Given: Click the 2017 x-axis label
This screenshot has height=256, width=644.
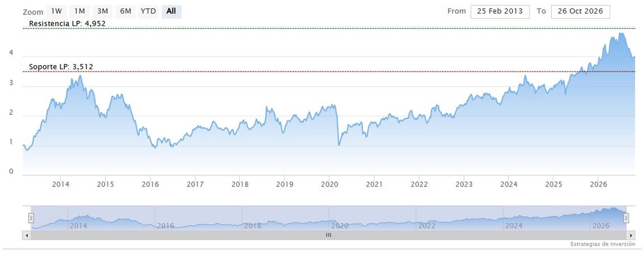Looking at the screenshot, I should point(195,184).
